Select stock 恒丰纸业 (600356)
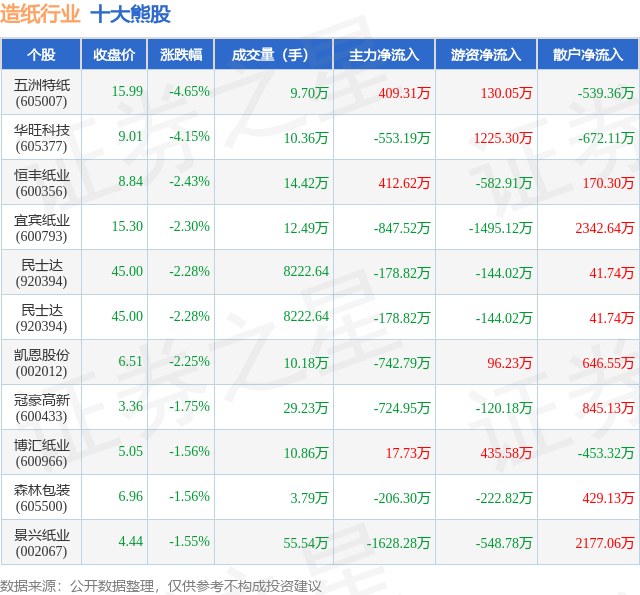The height and width of the screenshot is (595, 640). [x=41, y=183]
